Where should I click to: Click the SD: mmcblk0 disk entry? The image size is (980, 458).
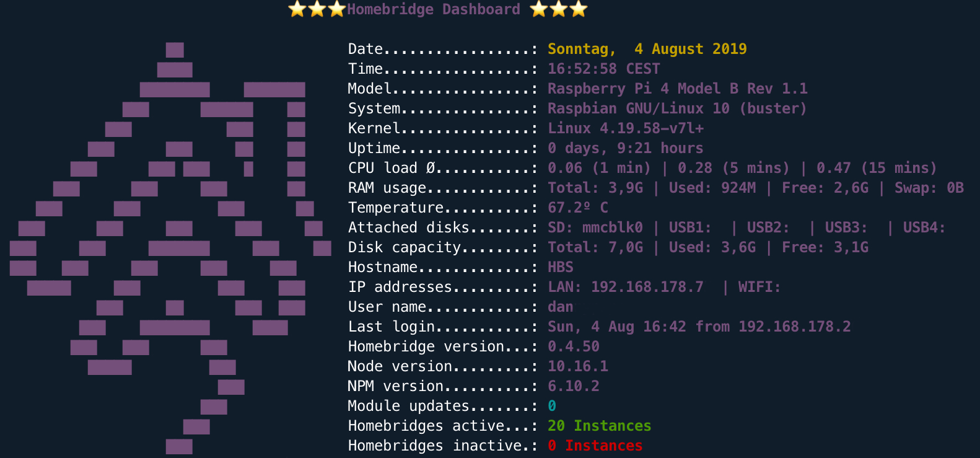pos(595,227)
